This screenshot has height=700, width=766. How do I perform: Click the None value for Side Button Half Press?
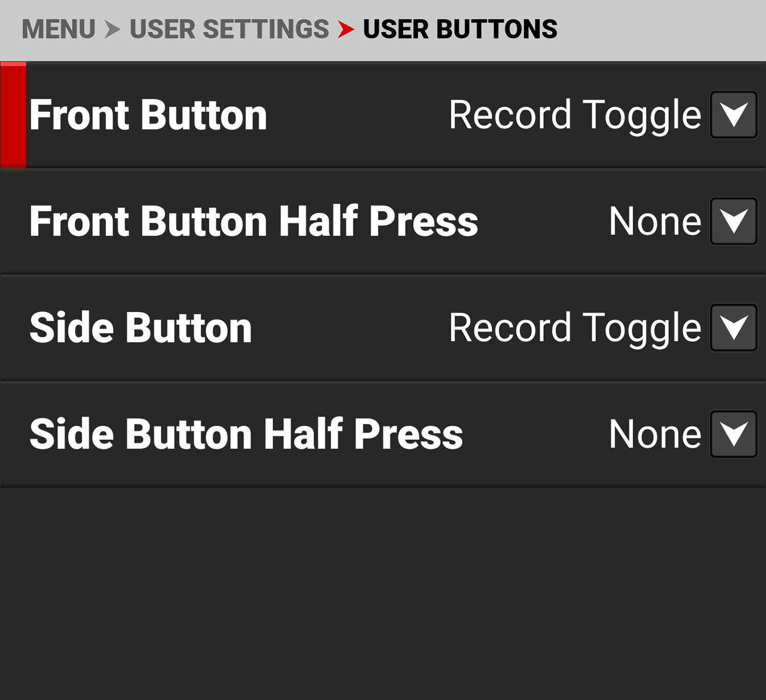click(655, 434)
